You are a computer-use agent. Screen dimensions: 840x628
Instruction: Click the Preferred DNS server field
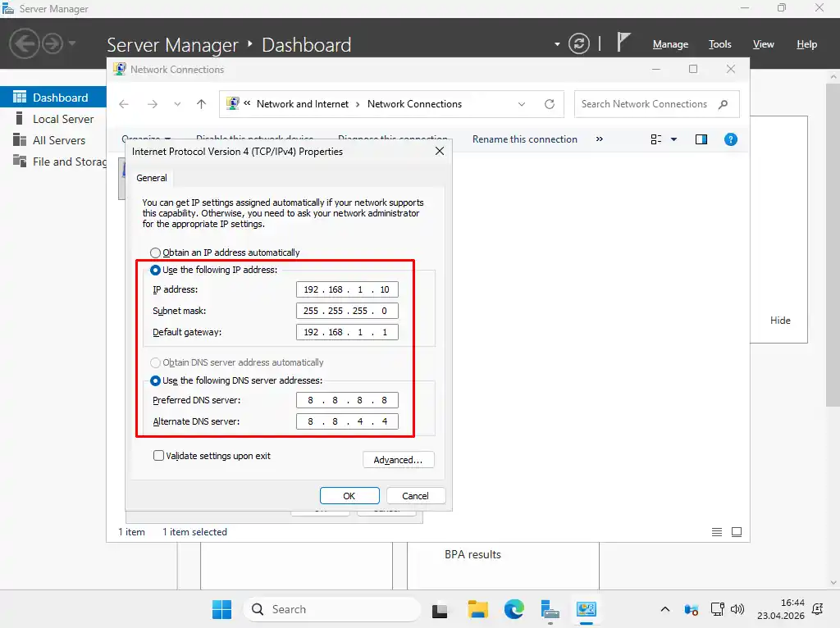tap(347, 400)
